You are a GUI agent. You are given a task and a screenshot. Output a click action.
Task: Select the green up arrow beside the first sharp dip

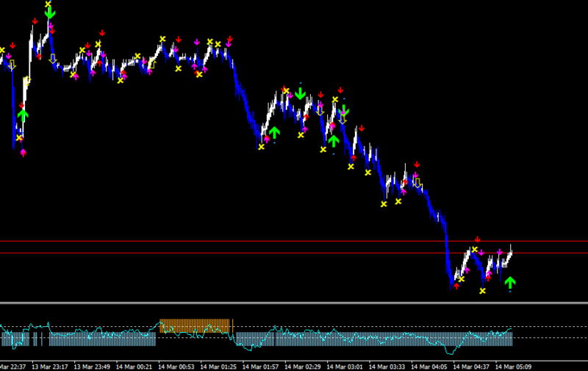point(23,115)
